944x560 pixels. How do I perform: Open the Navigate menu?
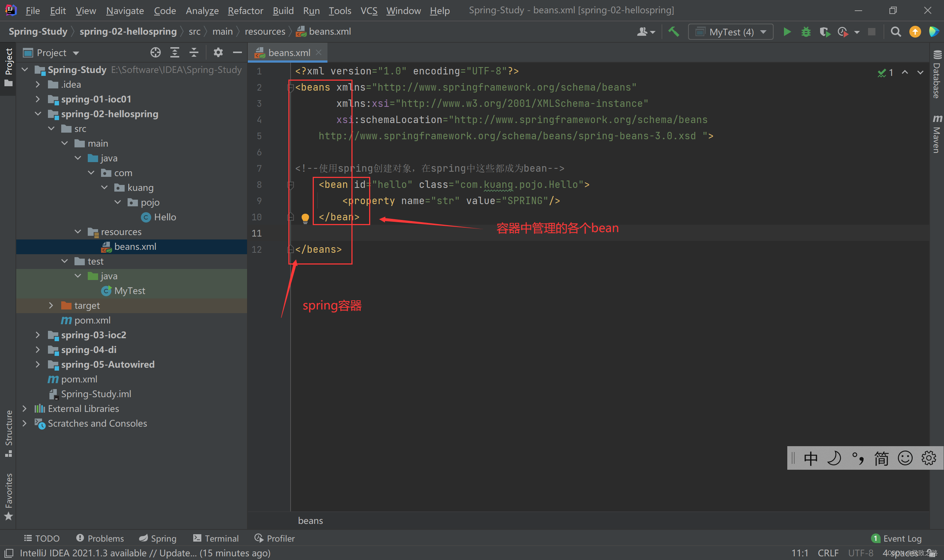pos(125,11)
